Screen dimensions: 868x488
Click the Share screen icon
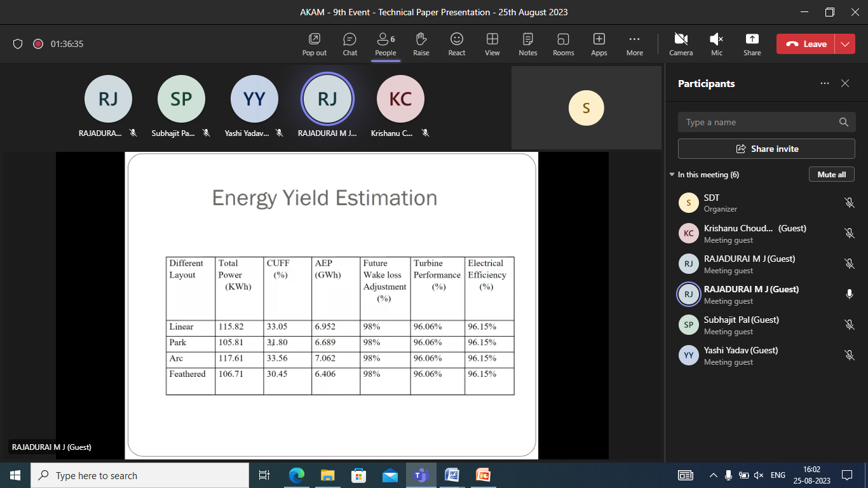click(752, 43)
